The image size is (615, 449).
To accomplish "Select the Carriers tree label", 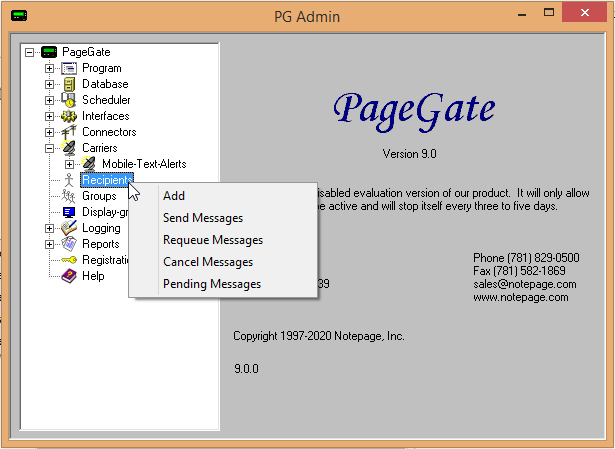I will click(x=100, y=148).
